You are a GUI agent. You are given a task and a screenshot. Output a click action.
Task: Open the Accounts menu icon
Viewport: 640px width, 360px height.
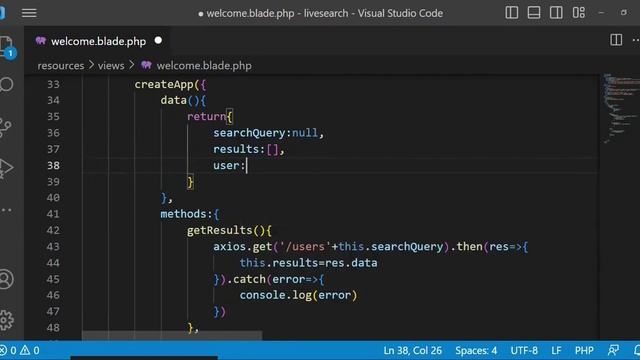6,280
